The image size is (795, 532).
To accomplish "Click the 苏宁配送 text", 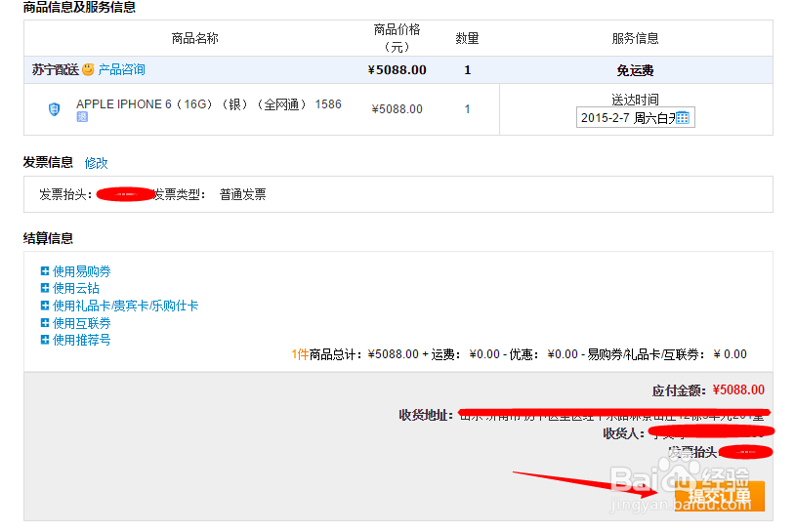I will click(x=56, y=69).
